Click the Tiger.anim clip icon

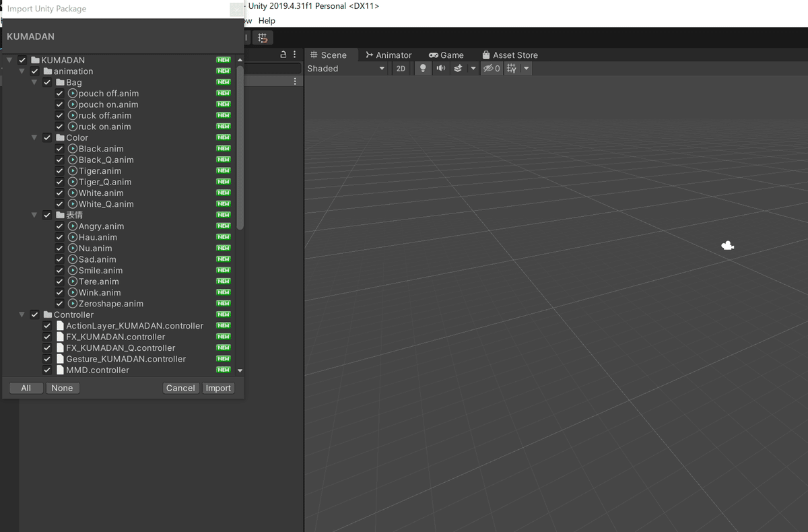pos(73,170)
